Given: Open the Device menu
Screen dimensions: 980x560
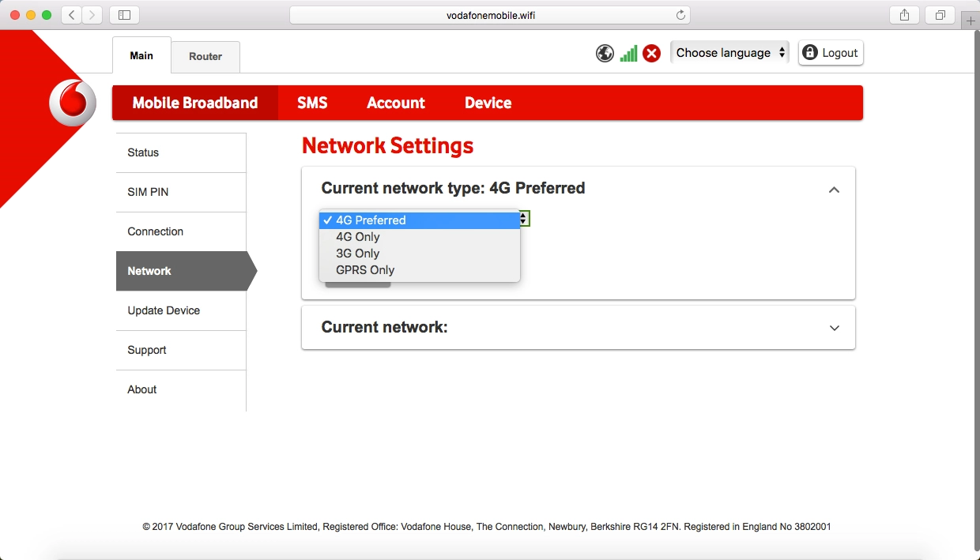Looking at the screenshot, I should (x=487, y=103).
